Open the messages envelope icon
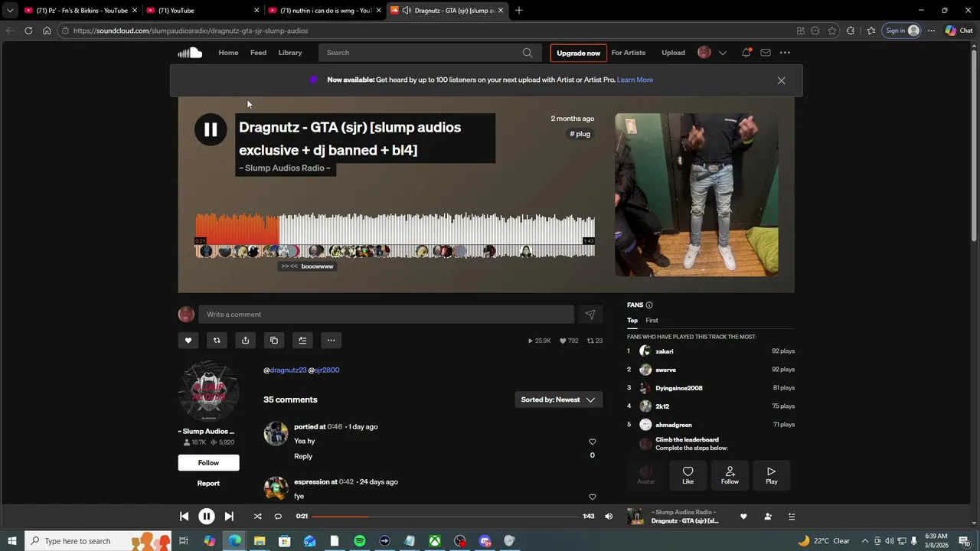 pyautogui.click(x=766, y=53)
